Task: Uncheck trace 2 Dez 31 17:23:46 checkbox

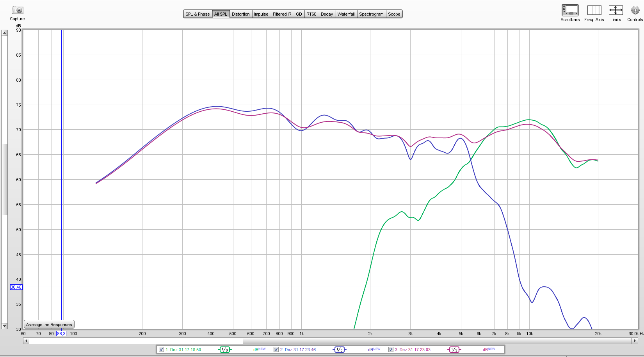Action: (x=276, y=350)
